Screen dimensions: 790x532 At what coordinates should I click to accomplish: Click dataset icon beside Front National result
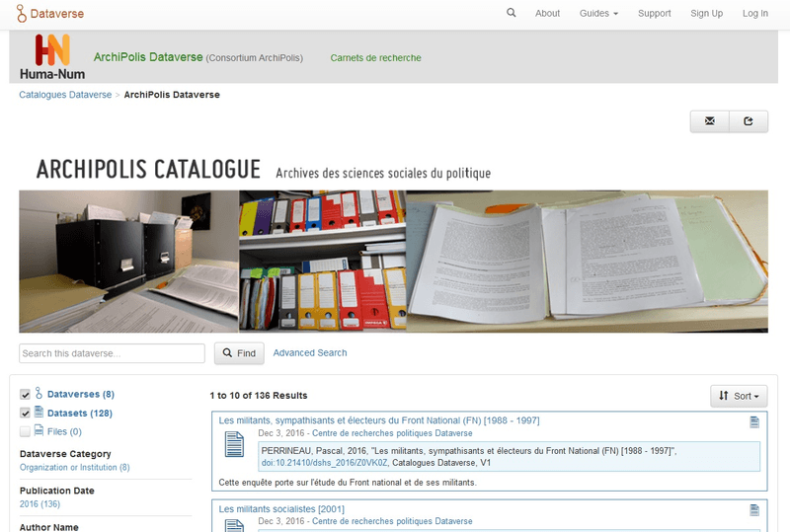coord(234,448)
